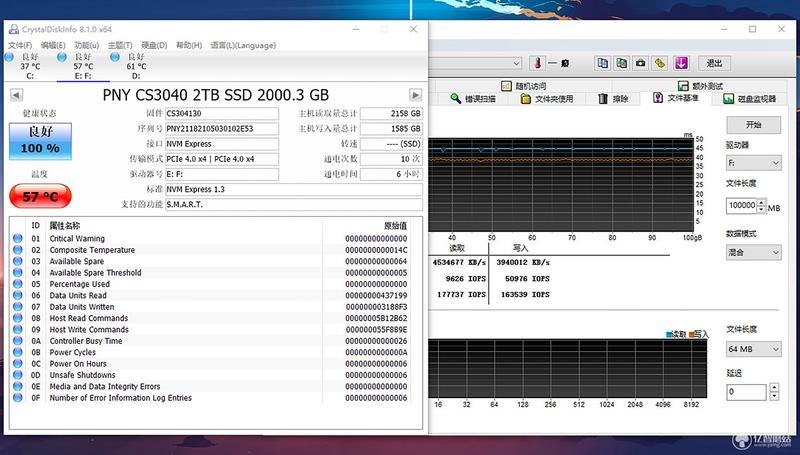Open the 硬盘(D) menu
This screenshot has height=455, width=800.
pos(154,45)
